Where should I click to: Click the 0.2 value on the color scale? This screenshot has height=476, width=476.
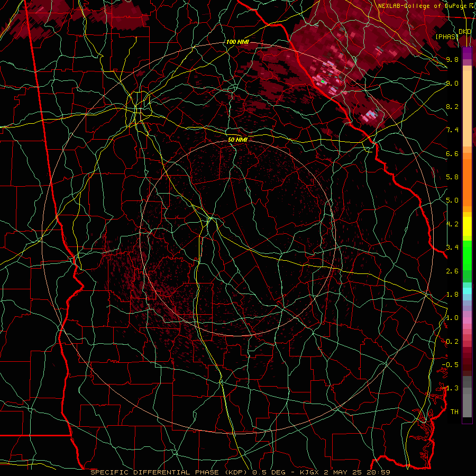(452, 342)
